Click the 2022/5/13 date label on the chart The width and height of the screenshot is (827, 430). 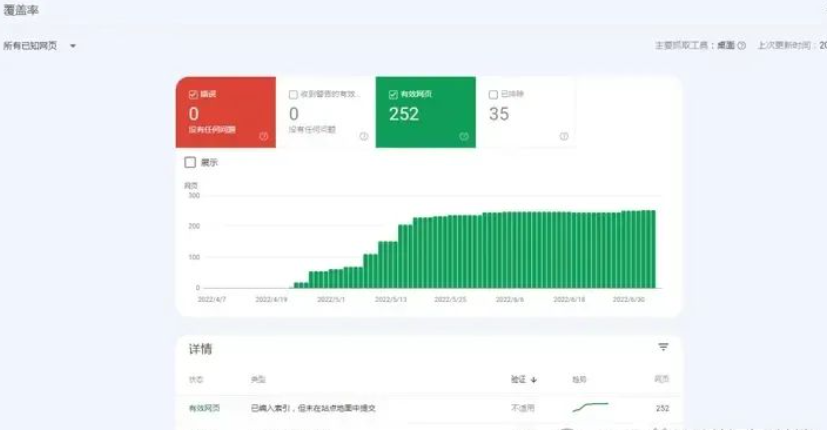click(x=391, y=299)
